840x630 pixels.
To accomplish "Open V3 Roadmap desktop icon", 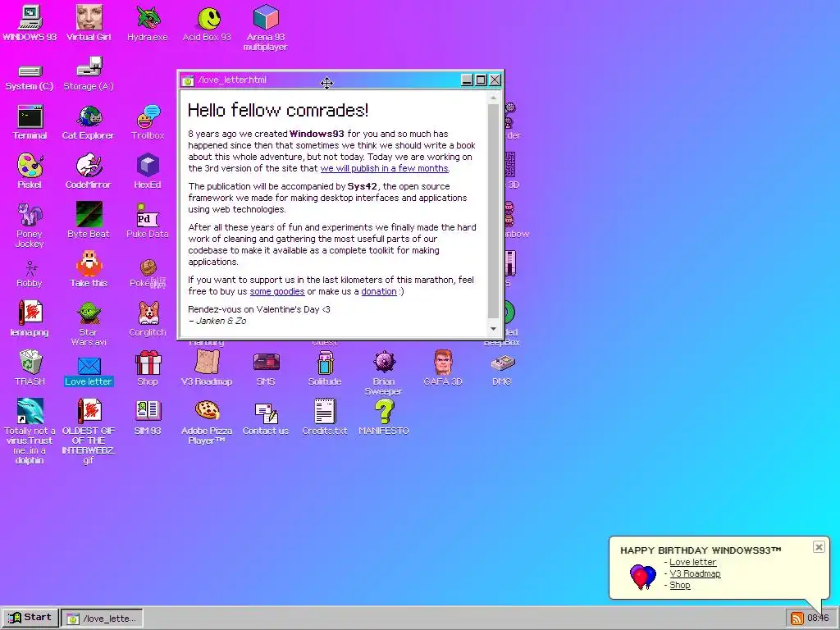I will (207, 368).
